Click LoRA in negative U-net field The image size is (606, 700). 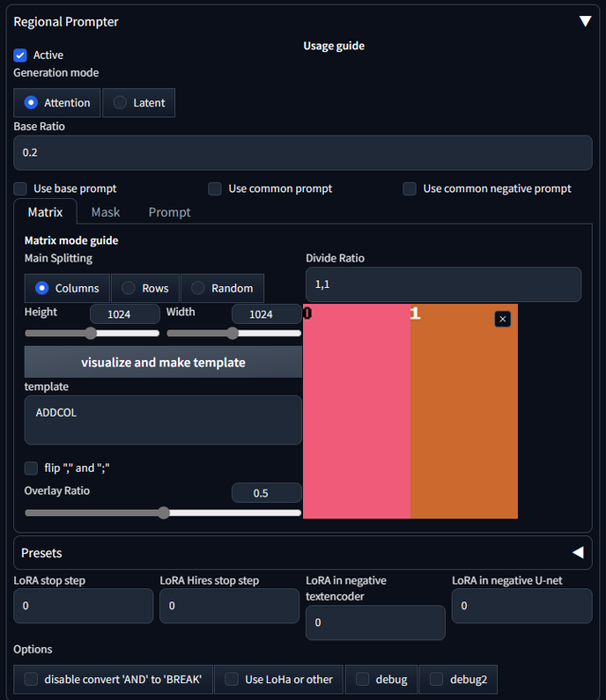pyautogui.click(x=522, y=606)
